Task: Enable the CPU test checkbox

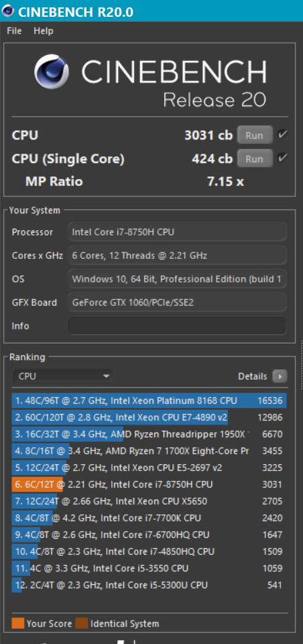Action: point(282,134)
